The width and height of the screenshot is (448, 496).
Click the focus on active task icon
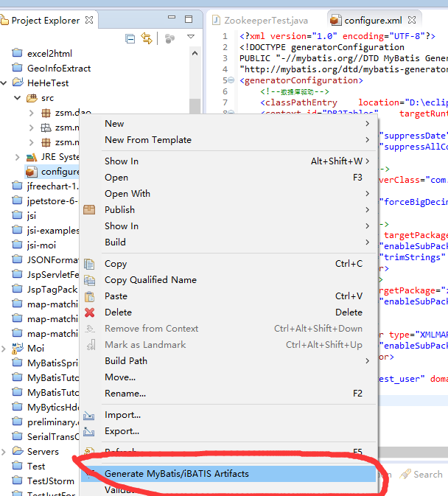point(169,38)
